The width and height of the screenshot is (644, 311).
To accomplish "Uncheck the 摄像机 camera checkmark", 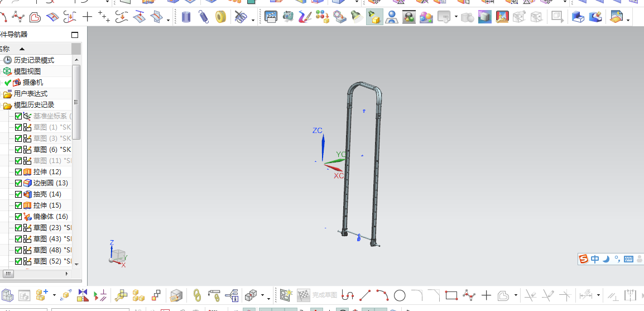I will point(7,83).
